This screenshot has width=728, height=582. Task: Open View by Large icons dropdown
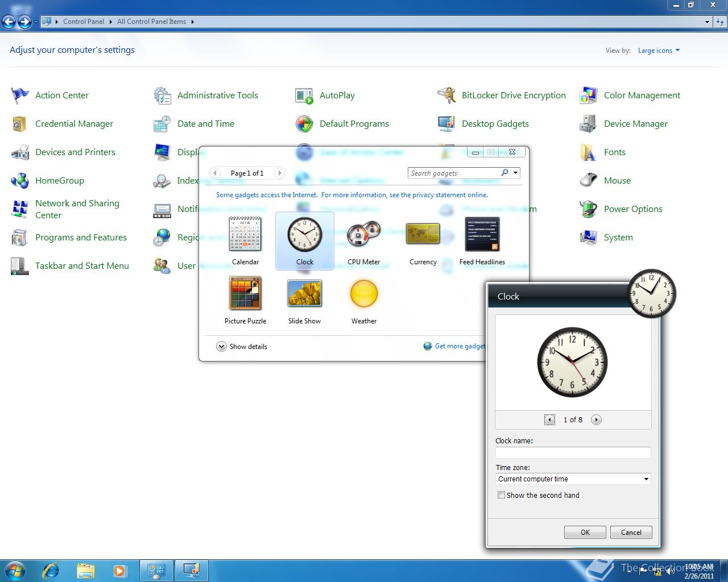pos(659,51)
